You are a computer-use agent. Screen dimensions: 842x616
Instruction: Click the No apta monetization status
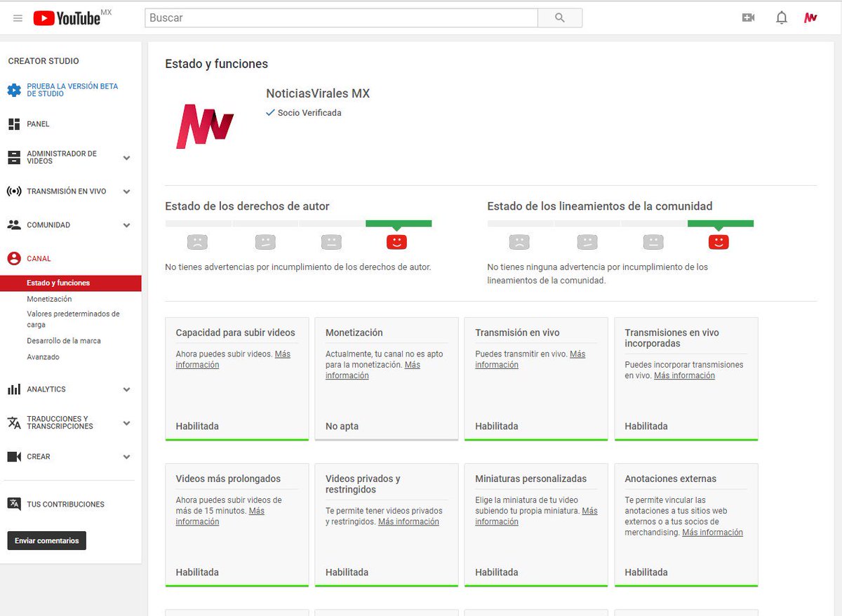tap(342, 426)
